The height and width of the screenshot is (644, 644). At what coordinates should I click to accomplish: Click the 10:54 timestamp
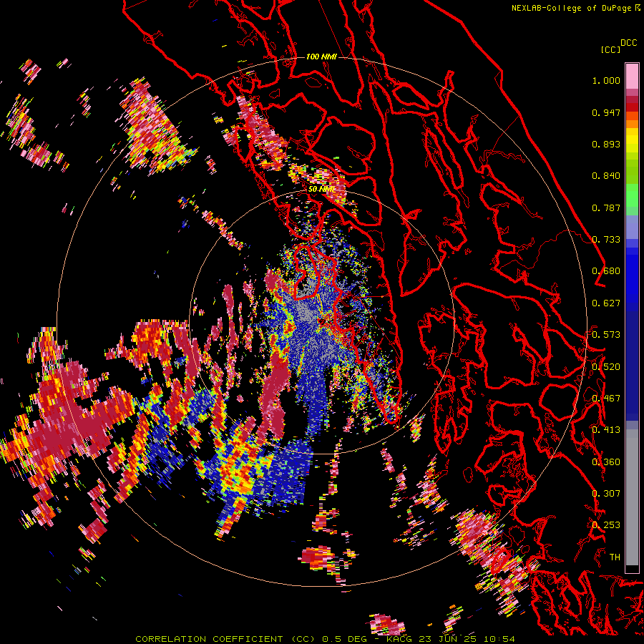(499, 639)
